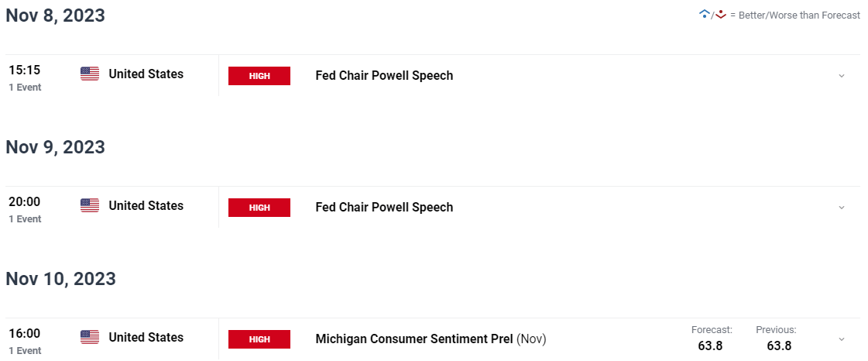The image size is (868, 361).
Task: Open the Nov 9 Fed Chair Powell Speech title
Action: pos(384,208)
